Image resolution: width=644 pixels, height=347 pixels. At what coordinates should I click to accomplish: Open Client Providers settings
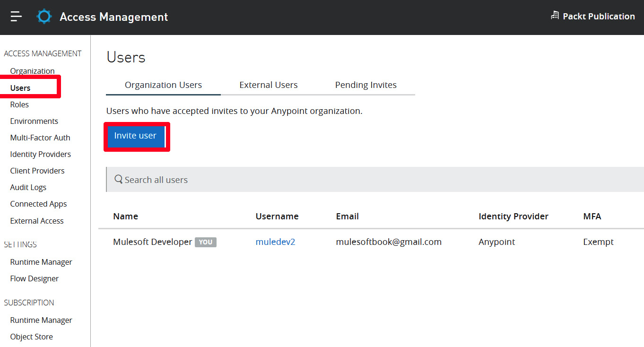click(37, 170)
